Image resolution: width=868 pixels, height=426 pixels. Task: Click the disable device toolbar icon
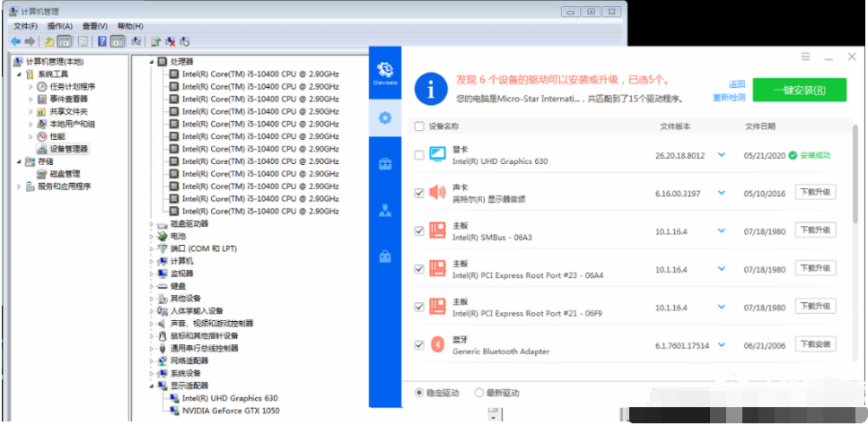[x=185, y=41]
